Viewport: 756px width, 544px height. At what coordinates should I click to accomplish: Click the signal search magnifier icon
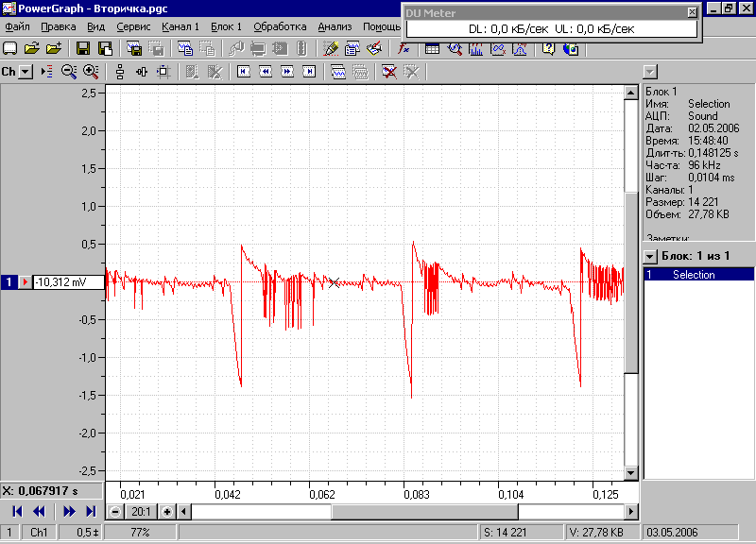tap(455, 49)
